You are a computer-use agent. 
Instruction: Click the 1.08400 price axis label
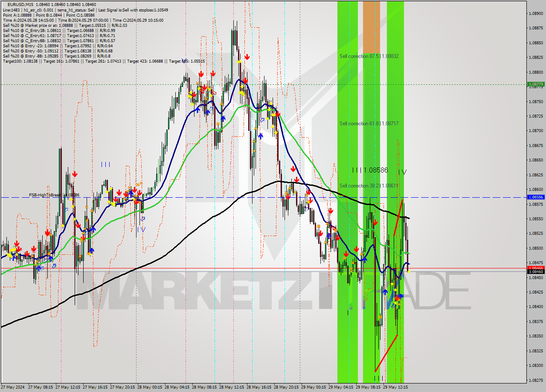point(535,307)
